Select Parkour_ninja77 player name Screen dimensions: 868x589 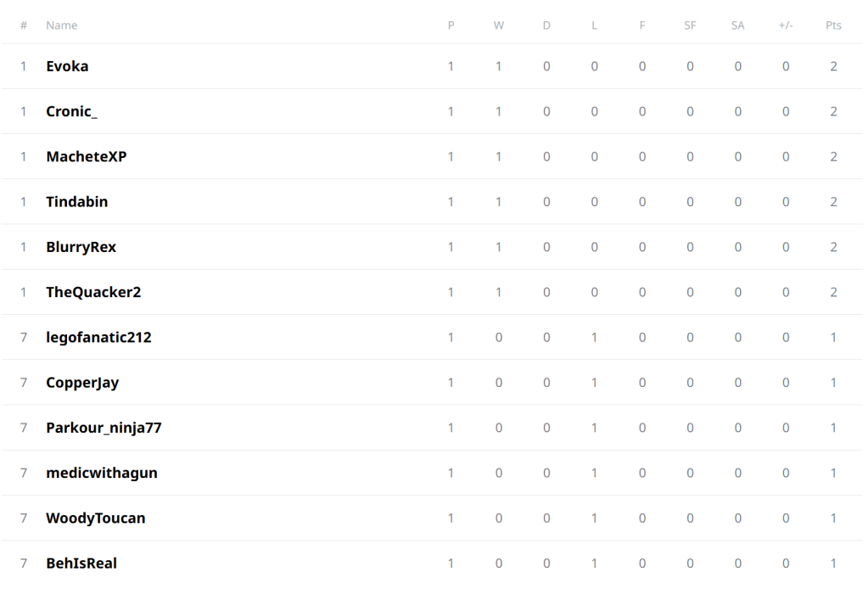(104, 428)
